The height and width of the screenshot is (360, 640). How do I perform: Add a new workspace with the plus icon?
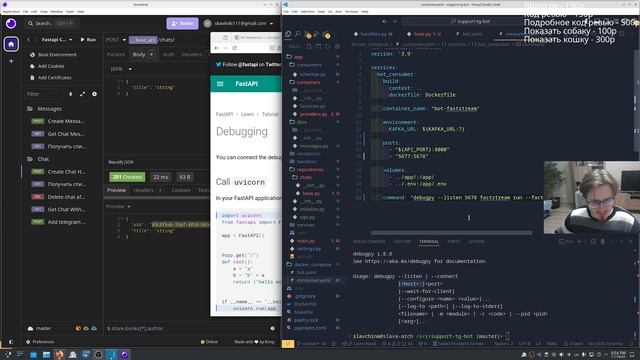pos(11,61)
